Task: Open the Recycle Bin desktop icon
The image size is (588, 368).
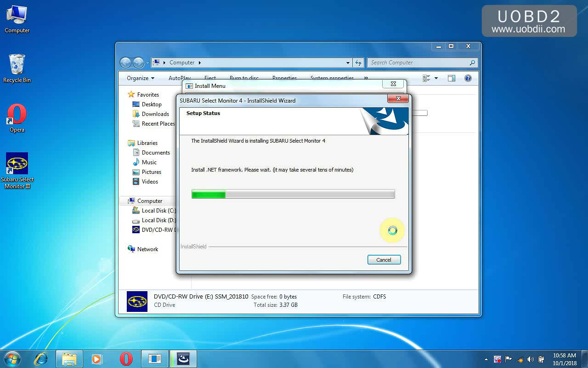Action: pyautogui.click(x=17, y=64)
